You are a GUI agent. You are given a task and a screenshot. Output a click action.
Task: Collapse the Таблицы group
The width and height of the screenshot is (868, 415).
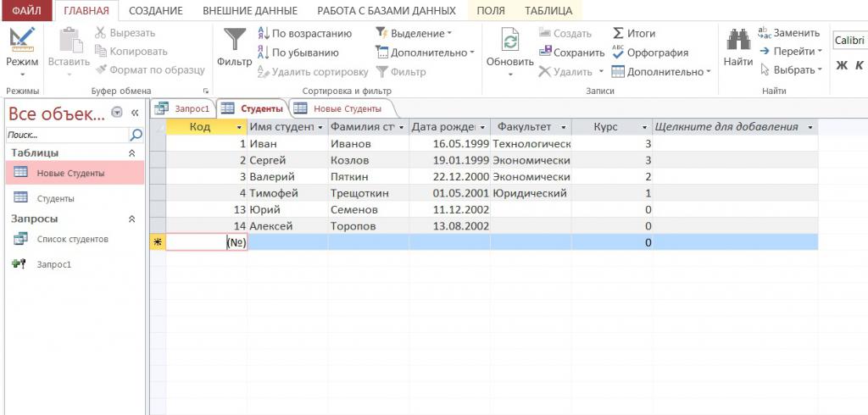tap(131, 152)
